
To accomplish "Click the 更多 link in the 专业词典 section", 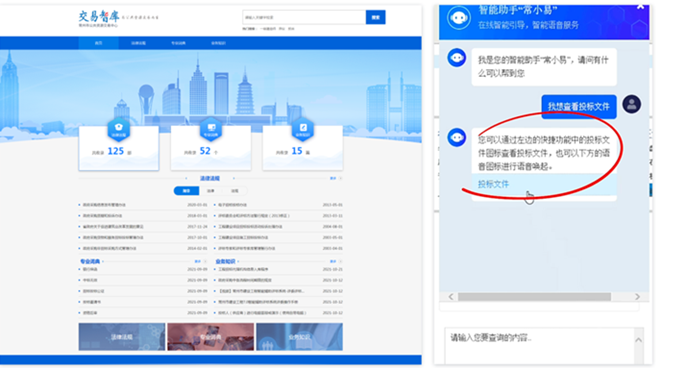I will [x=198, y=261].
